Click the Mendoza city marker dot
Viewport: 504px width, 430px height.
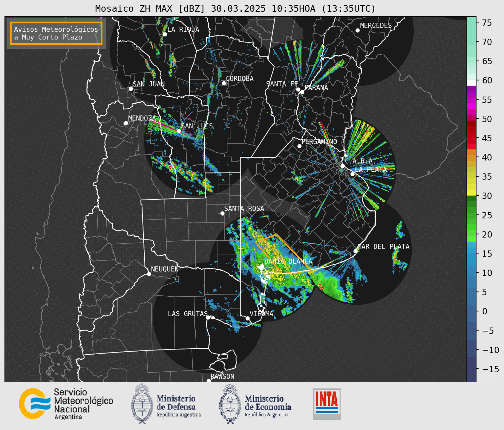click(x=126, y=123)
